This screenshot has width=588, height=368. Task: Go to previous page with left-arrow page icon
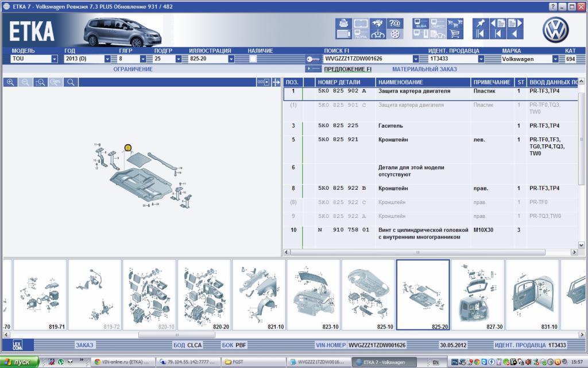point(498,23)
